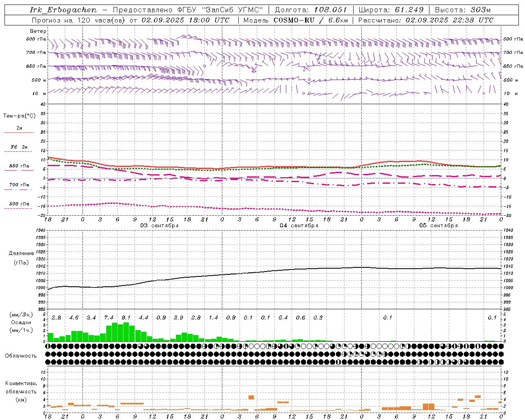Click the '(км)' convective cloud unit label

tap(21, 399)
